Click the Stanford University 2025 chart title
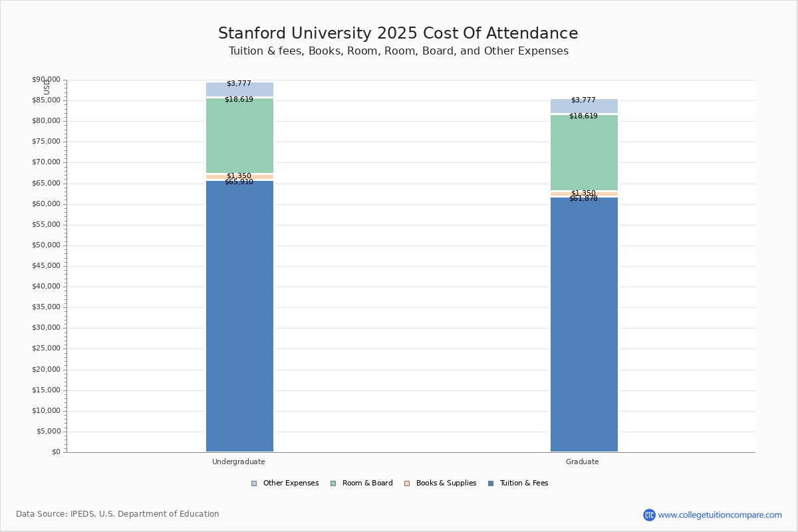This screenshot has height=532, width=798. [x=398, y=34]
